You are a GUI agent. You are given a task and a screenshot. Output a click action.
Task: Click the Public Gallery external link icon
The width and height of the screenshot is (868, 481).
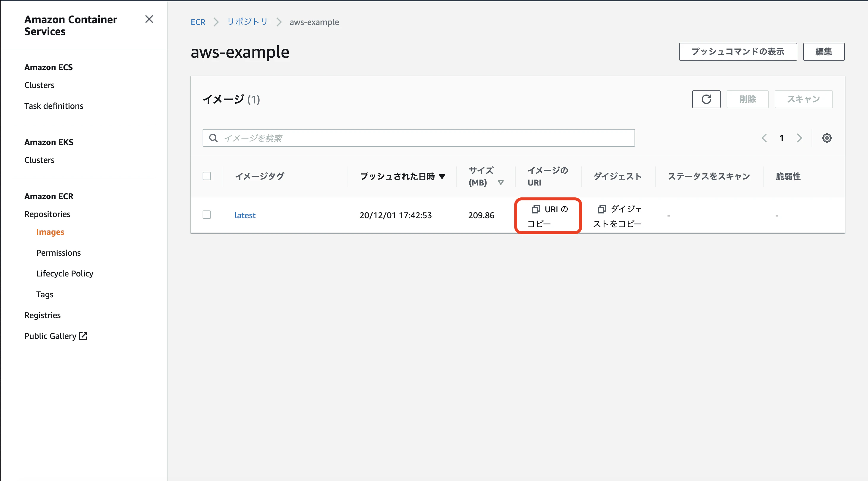tap(83, 336)
